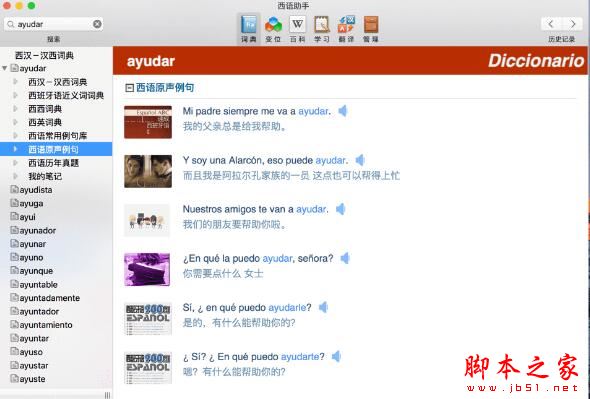Expand 西语历年真题 entry arrow
The image size is (590, 399).
coord(15,163)
